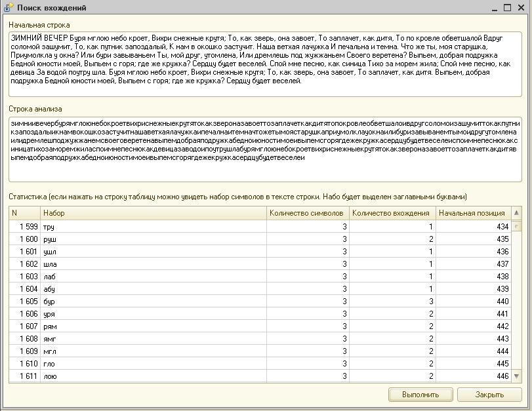This screenshot has width=532, height=411.
Task: Click the Количество вхождения column header
Action: coord(392,213)
